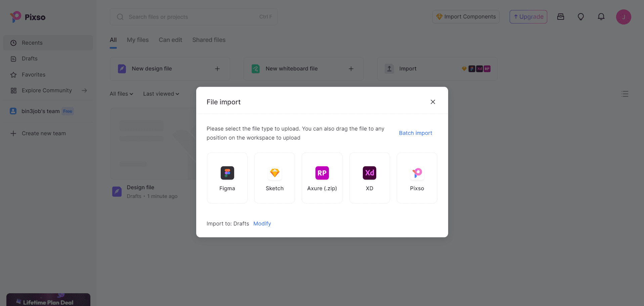
Task: Choose the Sketch import option
Action: point(274,178)
